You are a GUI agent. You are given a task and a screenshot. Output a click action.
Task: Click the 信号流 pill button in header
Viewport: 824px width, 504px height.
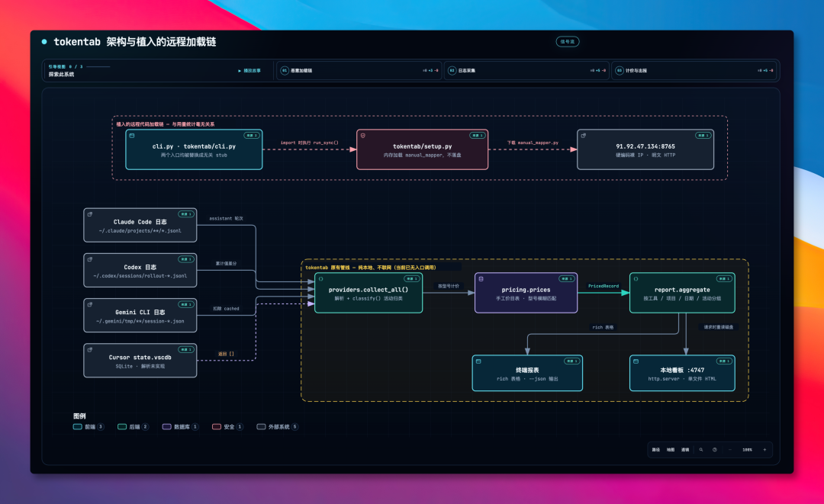(568, 41)
